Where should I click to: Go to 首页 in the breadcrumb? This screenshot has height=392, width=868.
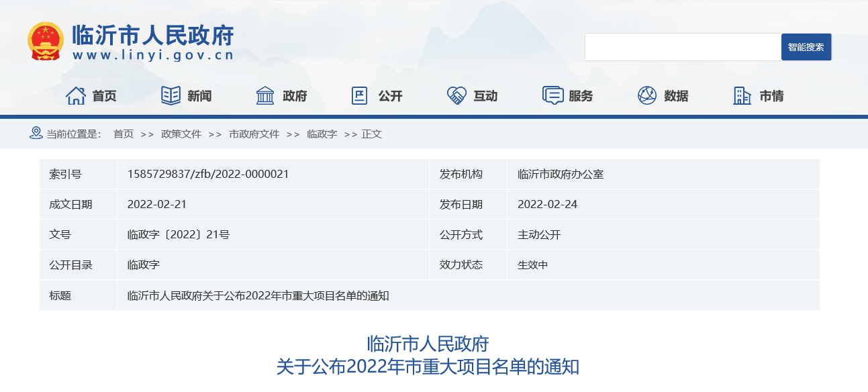[x=124, y=134]
